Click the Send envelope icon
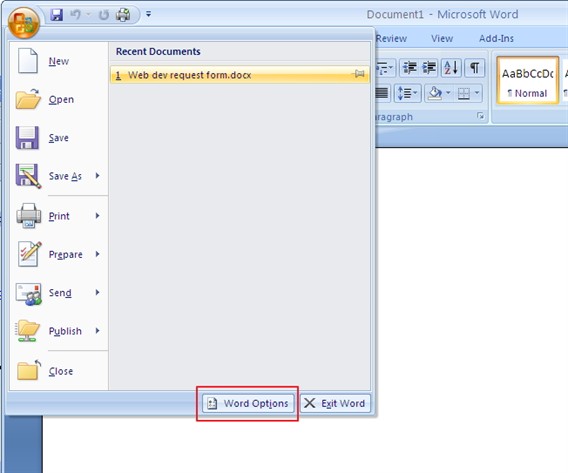568x473 pixels. [x=29, y=293]
